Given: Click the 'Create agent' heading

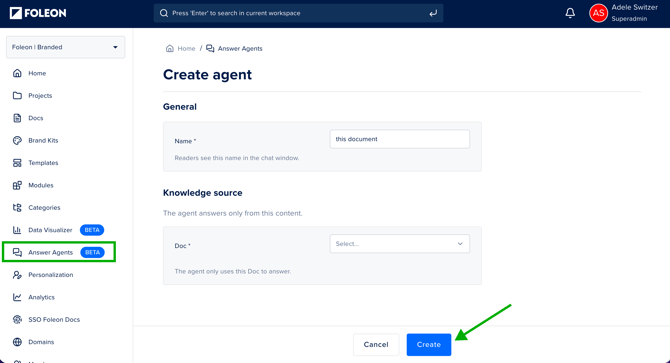Looking at the screenshot, I should click(207, 75).
